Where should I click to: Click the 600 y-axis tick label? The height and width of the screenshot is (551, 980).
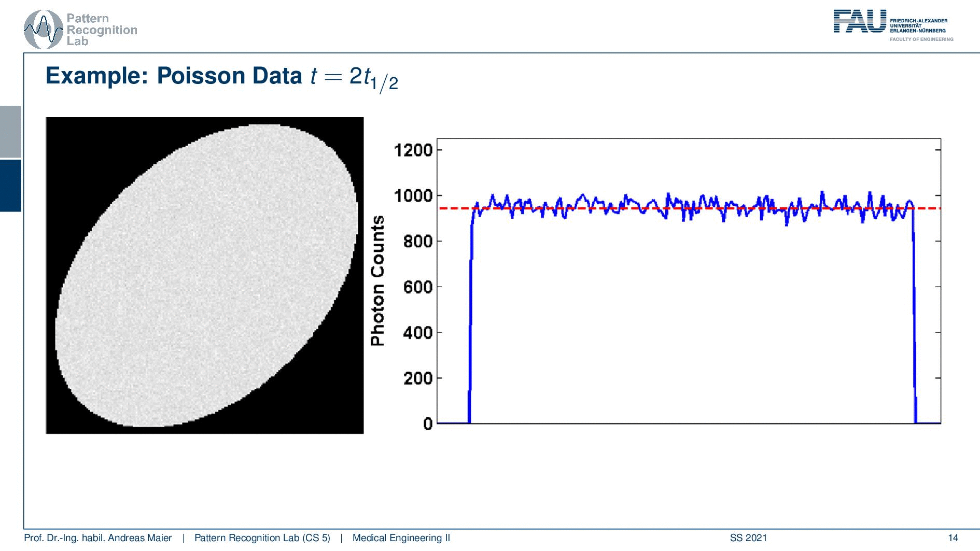tap(418, 287)
